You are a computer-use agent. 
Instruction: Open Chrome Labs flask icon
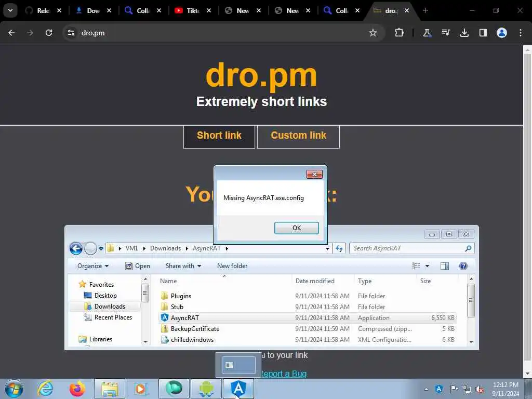tap(427, 33)
